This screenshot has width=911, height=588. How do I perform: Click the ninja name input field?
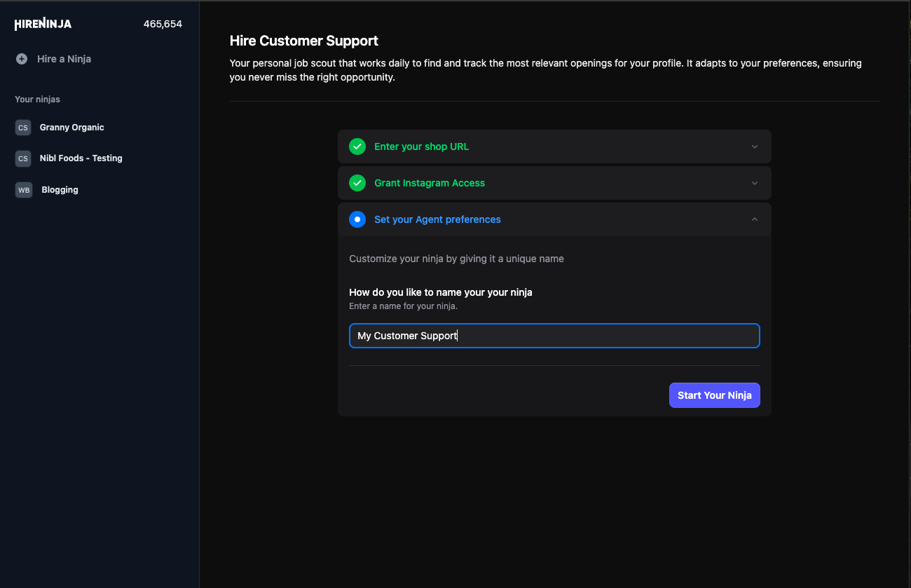pyautogui.click(x=554, y=336)
